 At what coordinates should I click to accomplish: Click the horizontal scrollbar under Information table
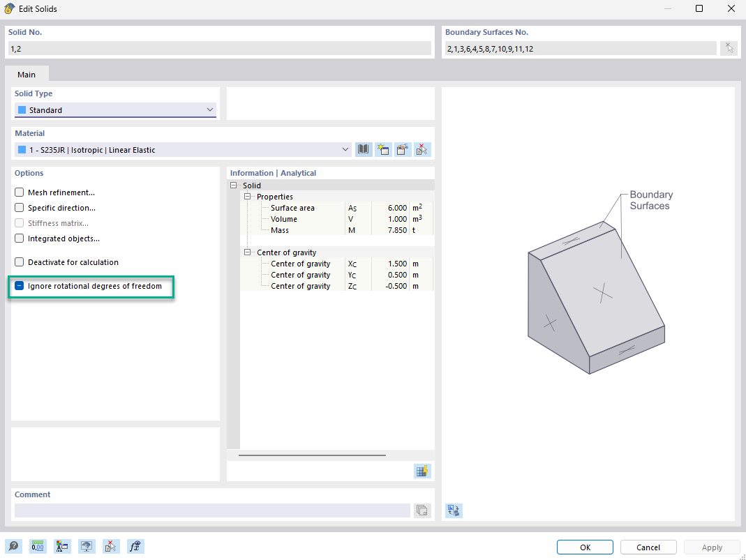(312, 455)
